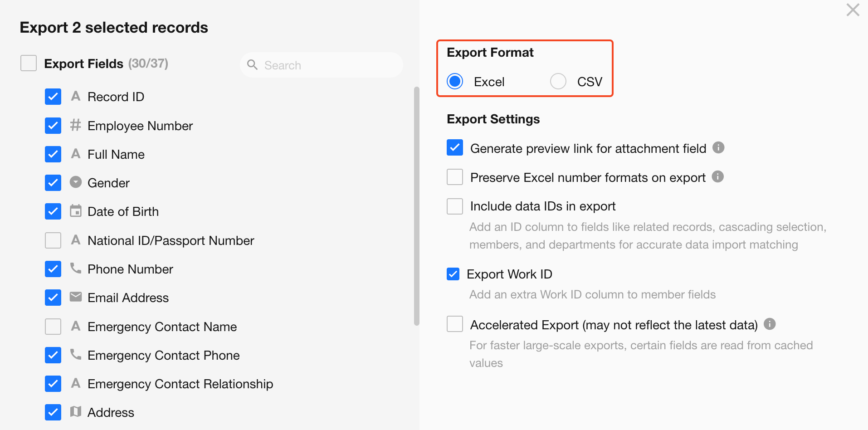Click the hash icon for Employee Number

pyautogui.click(x=75, y=125)
